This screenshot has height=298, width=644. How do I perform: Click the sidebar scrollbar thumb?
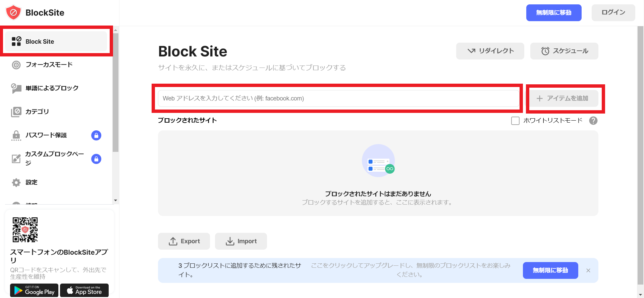click(116, 92)
